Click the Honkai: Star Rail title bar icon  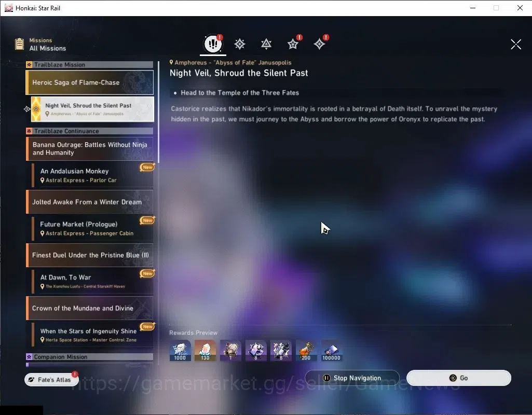[9, 8]
